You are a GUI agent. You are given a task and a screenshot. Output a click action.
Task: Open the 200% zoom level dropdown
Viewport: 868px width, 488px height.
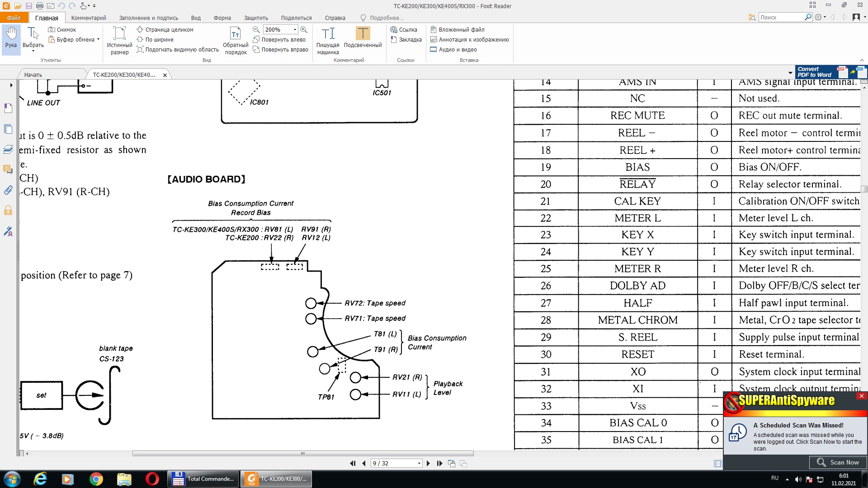(x=295, y=29)
